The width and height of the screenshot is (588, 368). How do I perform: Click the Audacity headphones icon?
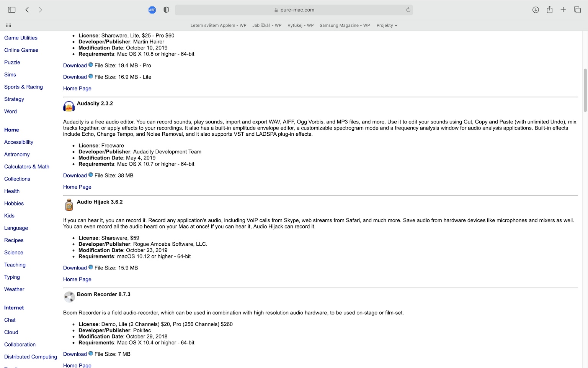tap(69, 106)
